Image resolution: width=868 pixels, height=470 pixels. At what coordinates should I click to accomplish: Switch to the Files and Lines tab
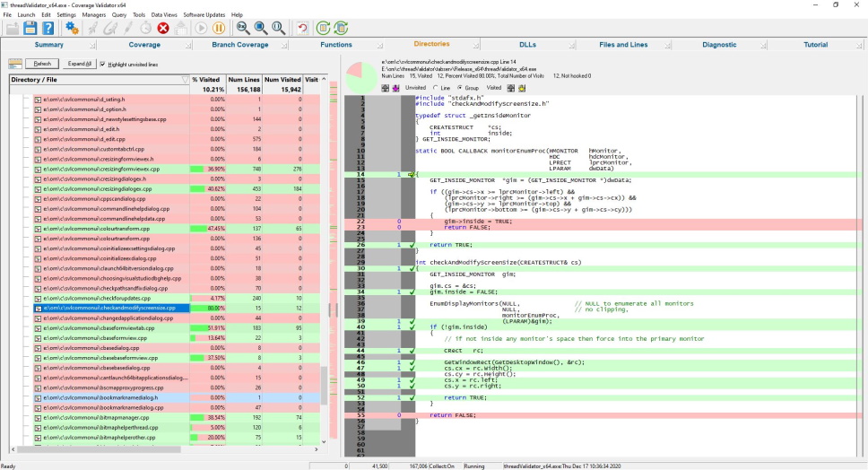pos(623,45)
